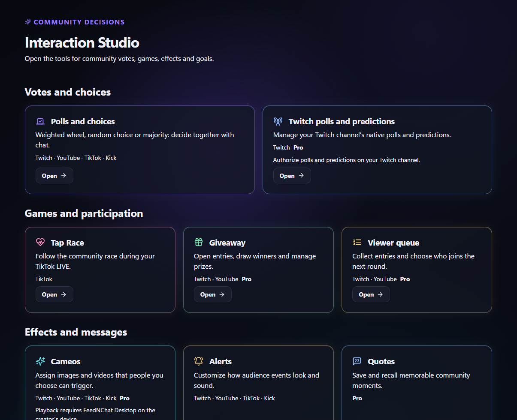This screenshot has width=517, height=420.
Task: Click the Pro badge on the Giveaway card
Action: pyautogui.click(x=246, y=279)
